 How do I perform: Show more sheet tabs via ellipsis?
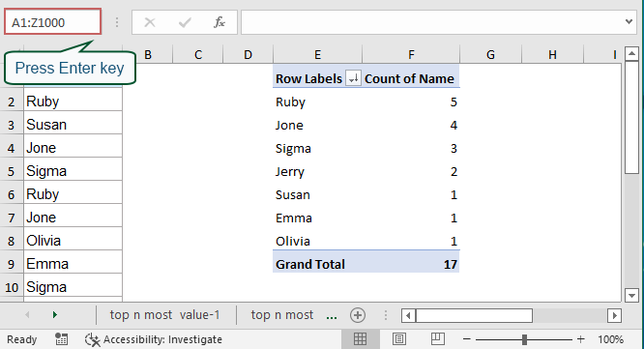[x=332, y=316]
